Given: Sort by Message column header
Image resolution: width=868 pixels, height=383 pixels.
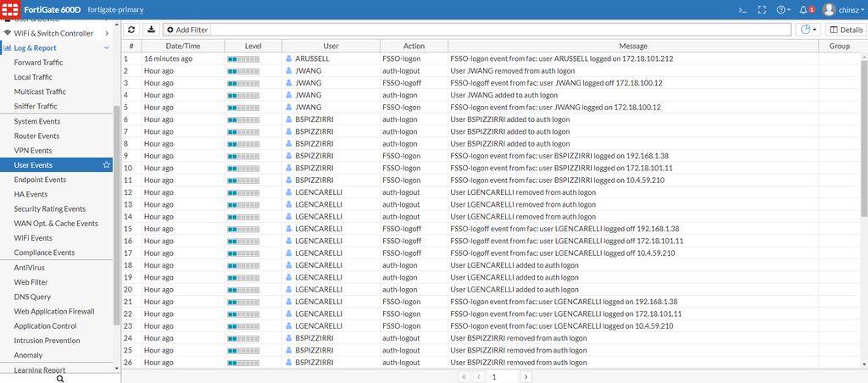Looking at the screenshot, I should [x=632, y=46].
